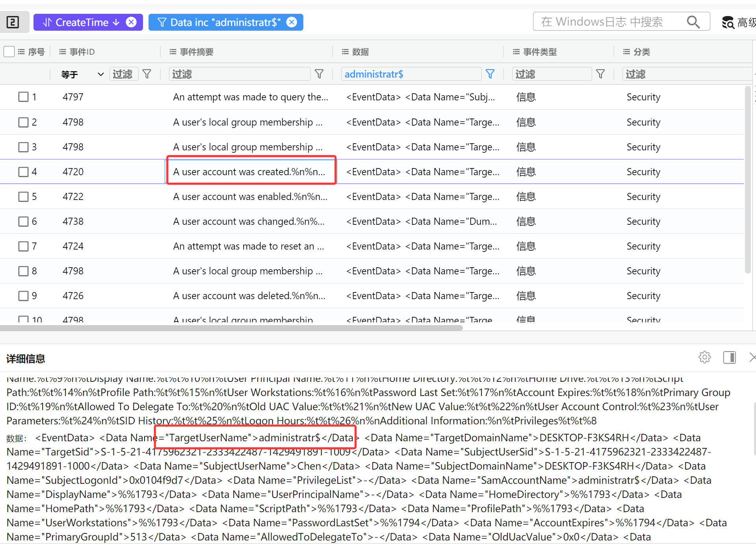Remove the CreateTime sort chip

point(131,22)
